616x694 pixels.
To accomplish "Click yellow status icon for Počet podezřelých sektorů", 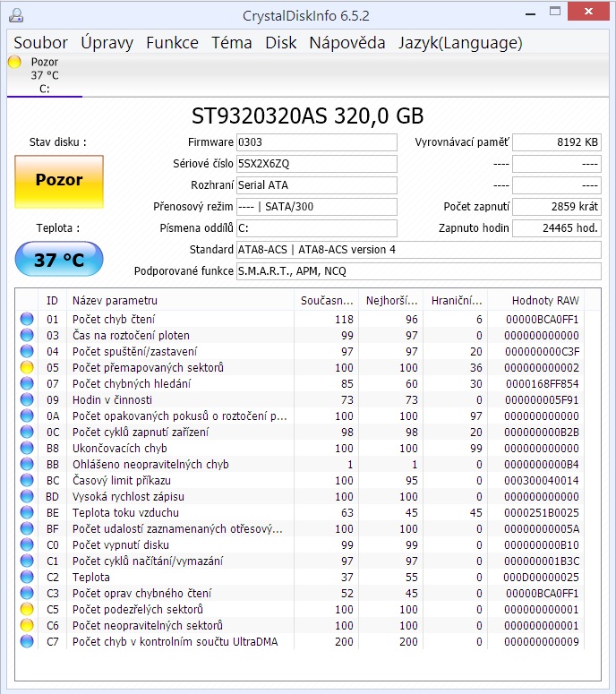I will click(27, 610).
